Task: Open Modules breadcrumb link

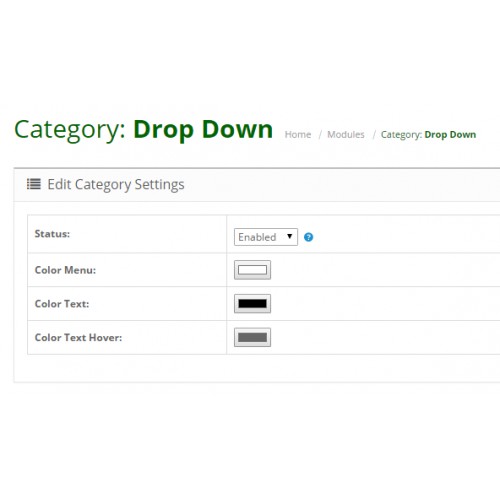Action: click(346, 134)
